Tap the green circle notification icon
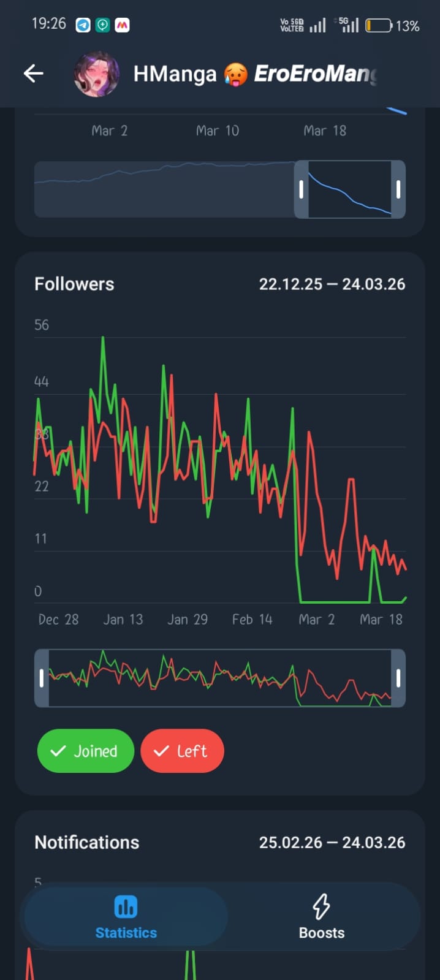This screenshot has height=980, width=440. [x=103, y=25]
